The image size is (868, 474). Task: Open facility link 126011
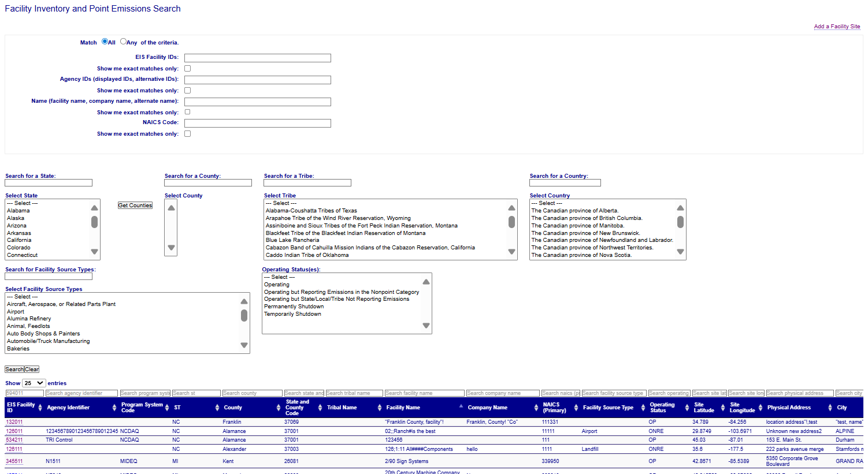coord(14,431)
